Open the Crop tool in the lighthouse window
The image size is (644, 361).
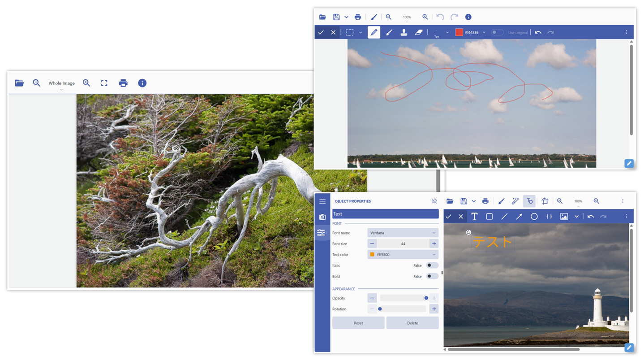point(545,201)
